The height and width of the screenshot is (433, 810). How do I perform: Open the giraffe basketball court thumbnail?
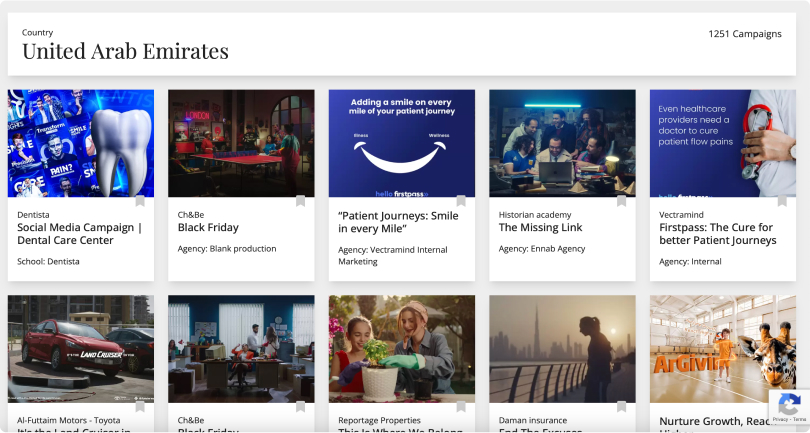(x=722, y=349)
